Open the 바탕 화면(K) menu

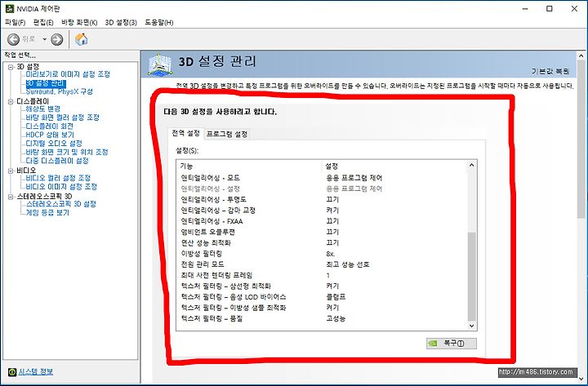pos(79,23)
